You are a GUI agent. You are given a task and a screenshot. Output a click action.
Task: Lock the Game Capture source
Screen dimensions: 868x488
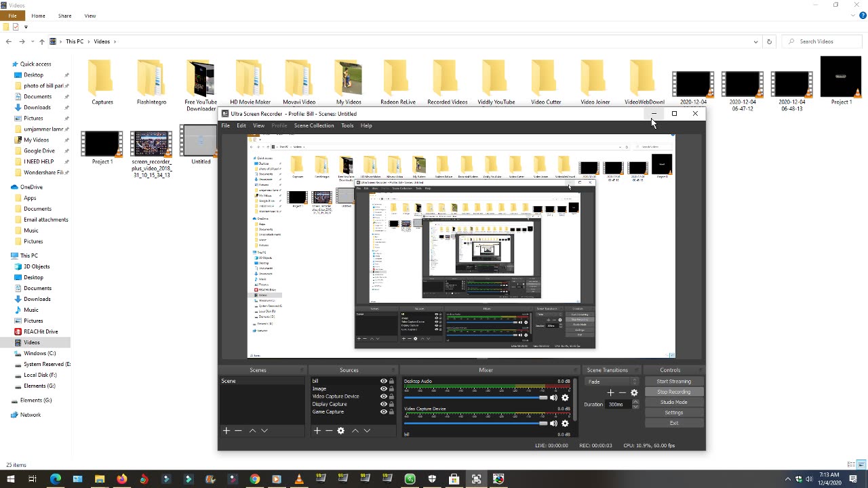pyautogui.click(x=391, y=412)
